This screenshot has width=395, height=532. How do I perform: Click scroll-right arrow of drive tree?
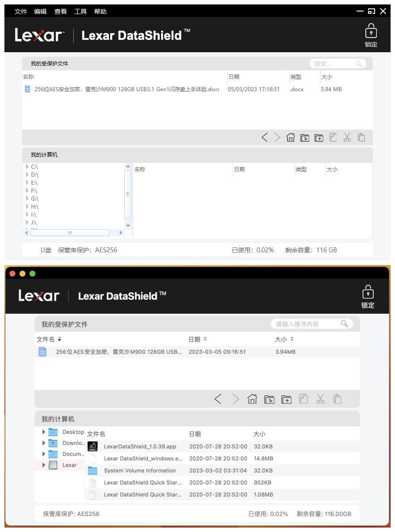[x=121, y=233]
